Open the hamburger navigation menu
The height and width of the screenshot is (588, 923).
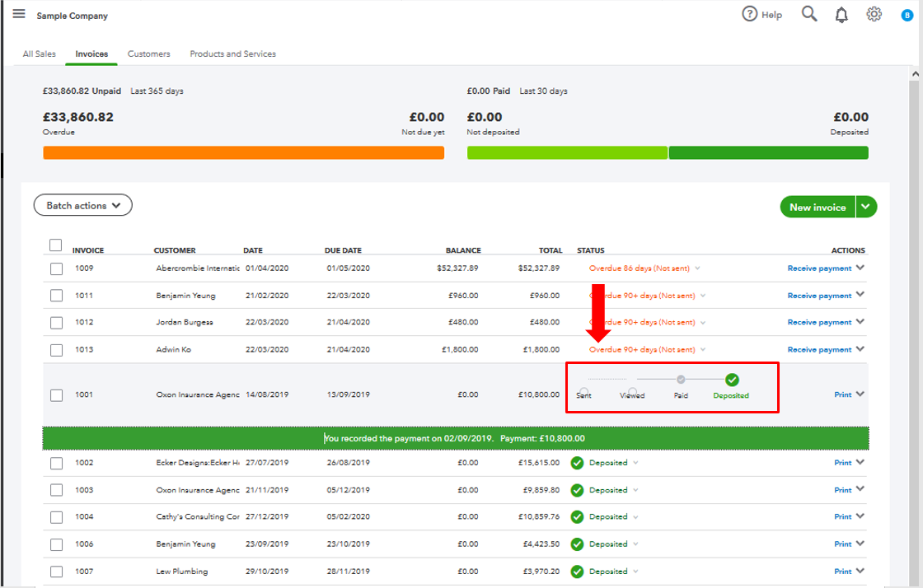(18, 12)
